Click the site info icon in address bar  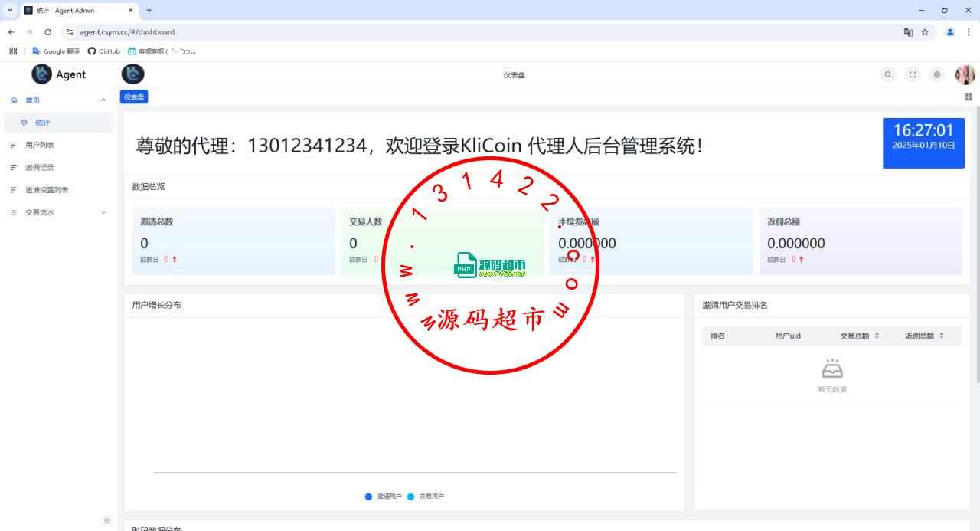coord(70,32)
